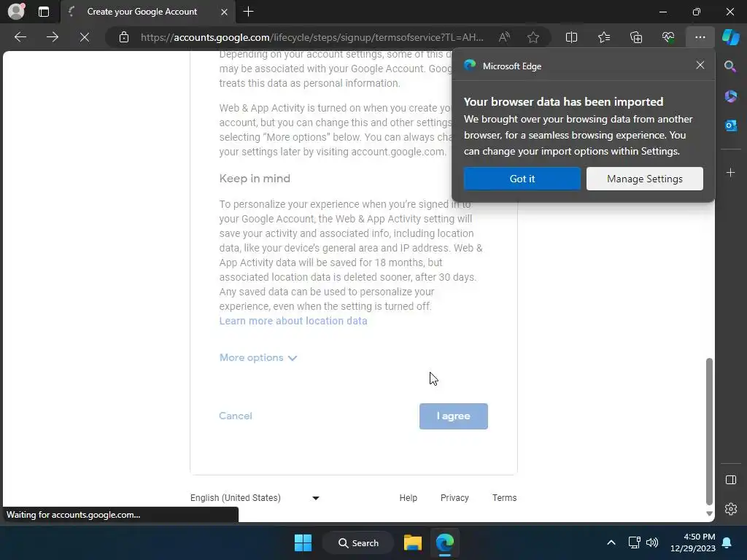747x560 pixels.
Task: Open Learn more about location data
Action: click(x=293, y=321)
